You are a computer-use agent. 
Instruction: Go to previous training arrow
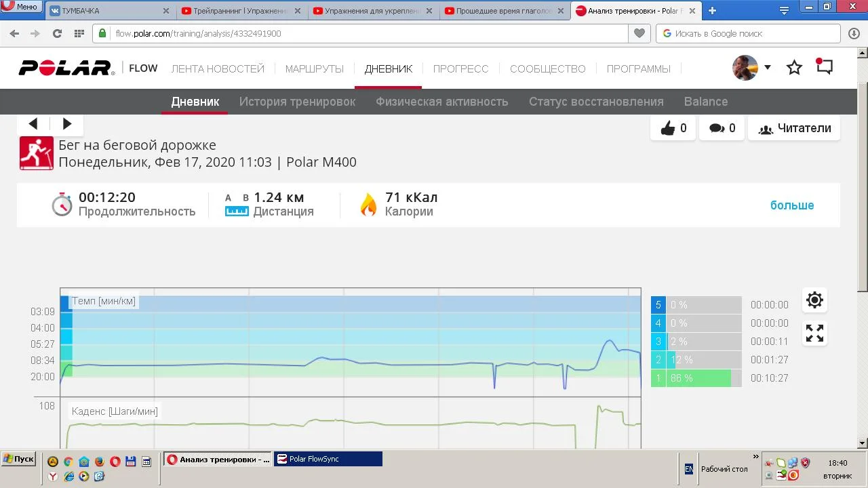[33, 123]
